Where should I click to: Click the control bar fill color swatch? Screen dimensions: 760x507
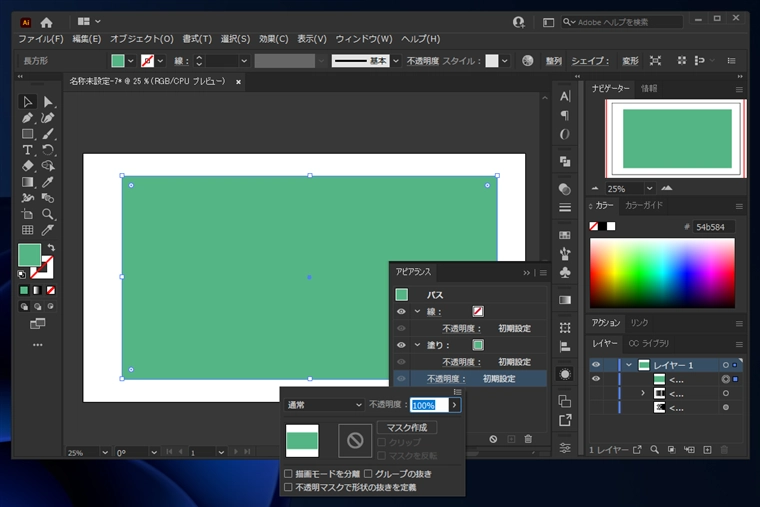[x=118, y=61]
